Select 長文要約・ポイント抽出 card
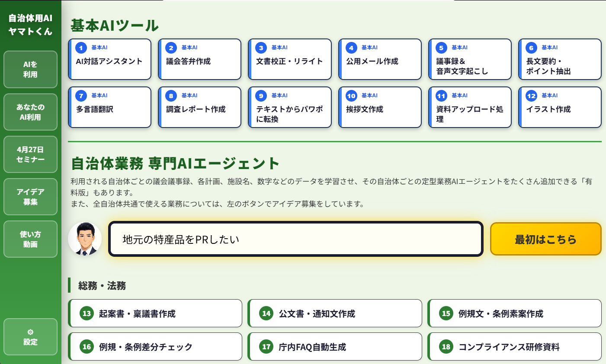 click(559, 60)
